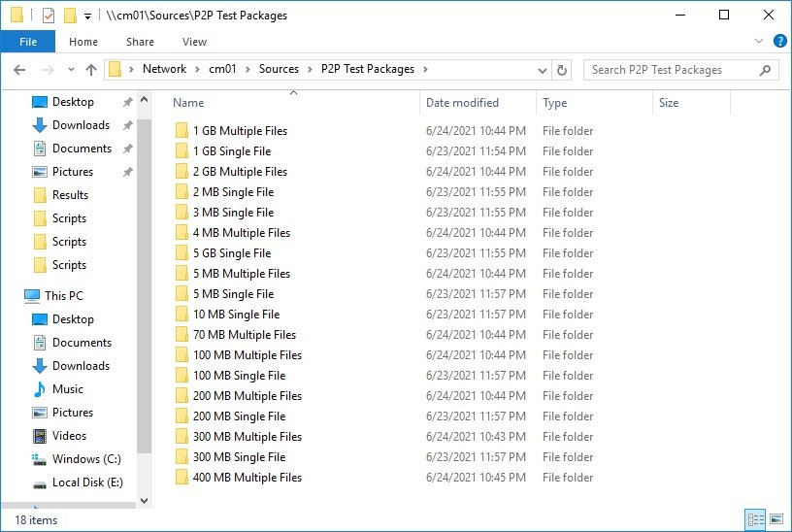Open the File menu tab
Screen dimensions: 792x532
(28, 42)
